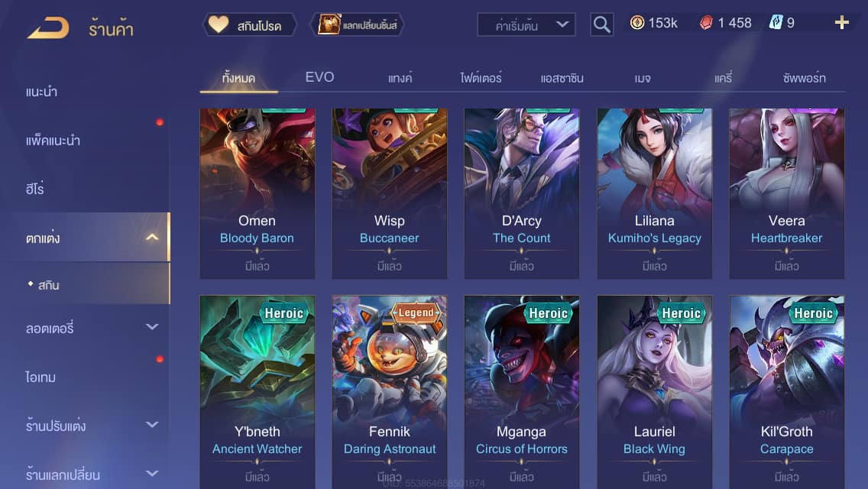Collapse the ตกแต่ง sidebar section
Image resolution: width=868 pixels, height=489 pixels.
pyautogui.click(x=152, y=238)
